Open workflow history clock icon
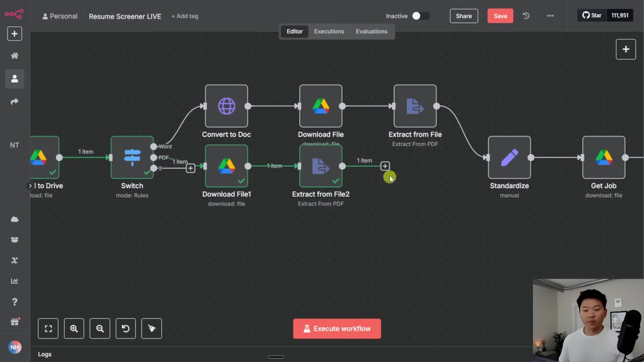The height and width of the screenshot is (362, 644). pos(526,16)
